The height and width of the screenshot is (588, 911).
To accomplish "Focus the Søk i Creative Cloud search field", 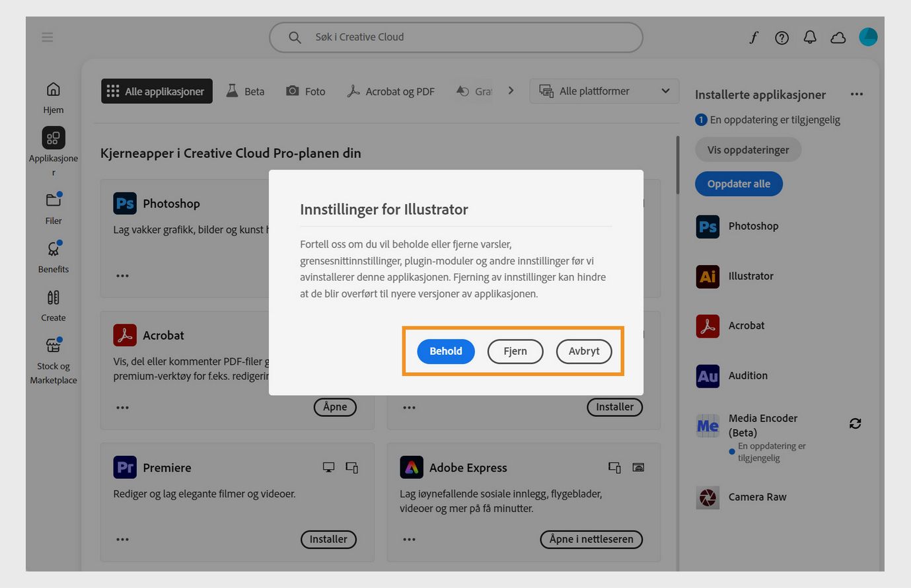I will coord(456,37).
